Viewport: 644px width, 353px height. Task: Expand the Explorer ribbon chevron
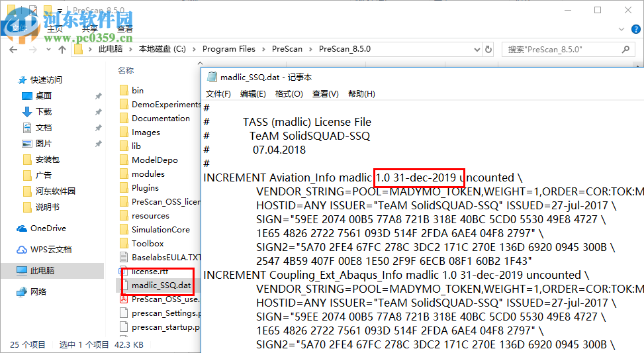[621, 29]
